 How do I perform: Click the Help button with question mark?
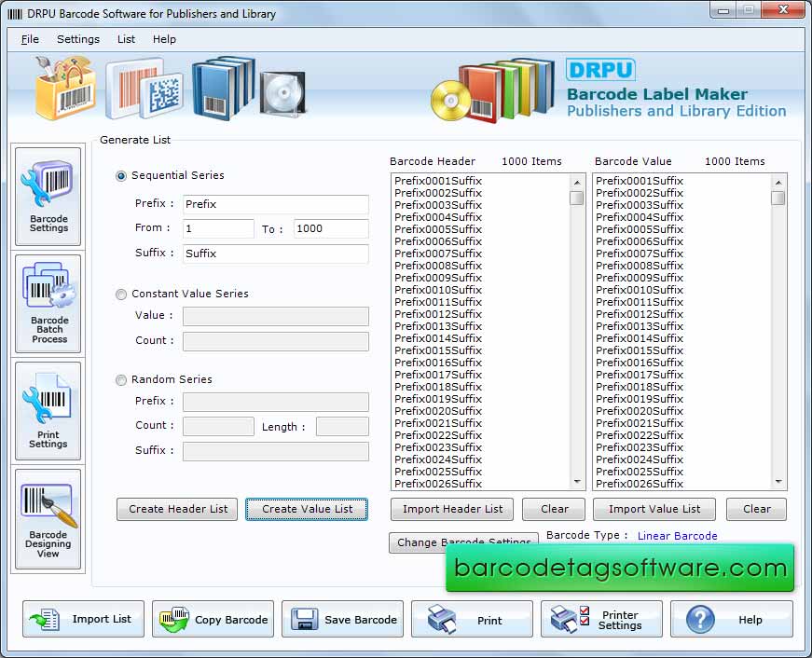[731, 620]
